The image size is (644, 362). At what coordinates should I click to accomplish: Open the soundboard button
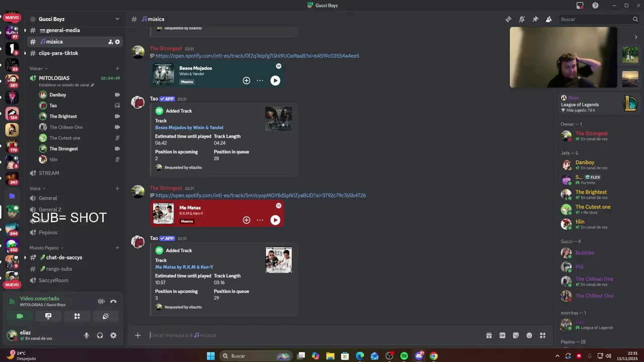pos(106,316)
